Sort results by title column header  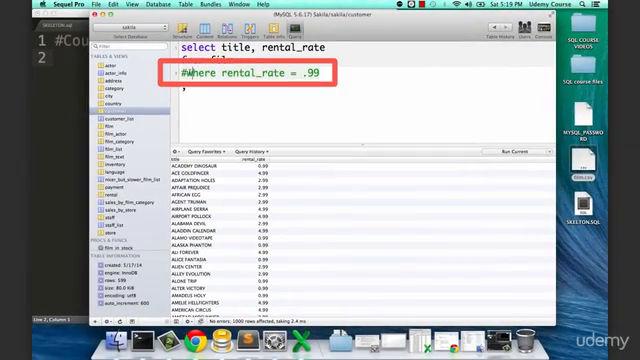[204, 159]
